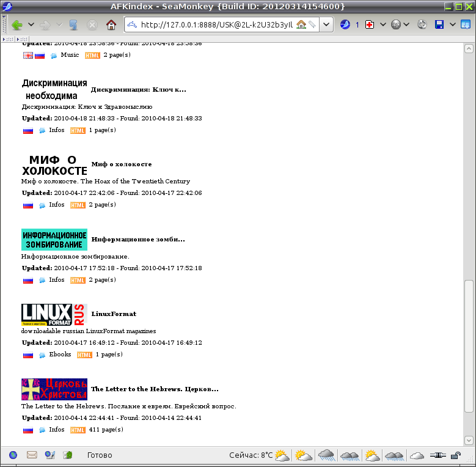Image resolution: width=476 pixels, height=467 pixels.
Task: Click the HTML badge in Music row
Action: point(92,55)
